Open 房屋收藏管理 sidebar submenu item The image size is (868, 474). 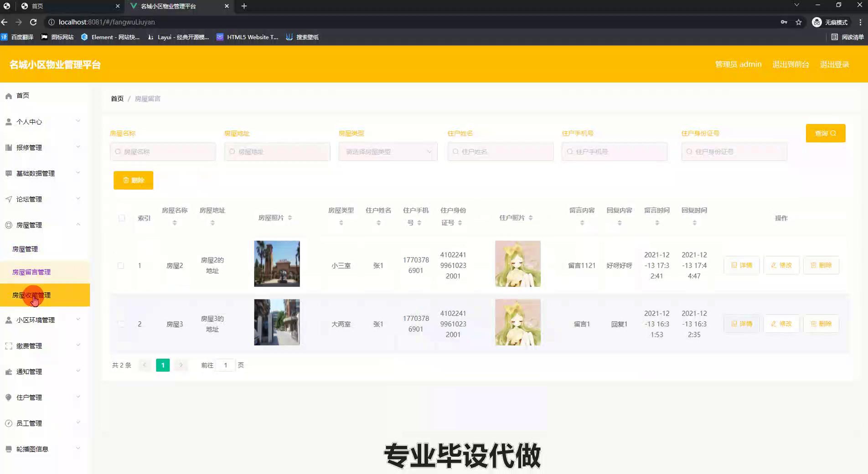[31, 295]
